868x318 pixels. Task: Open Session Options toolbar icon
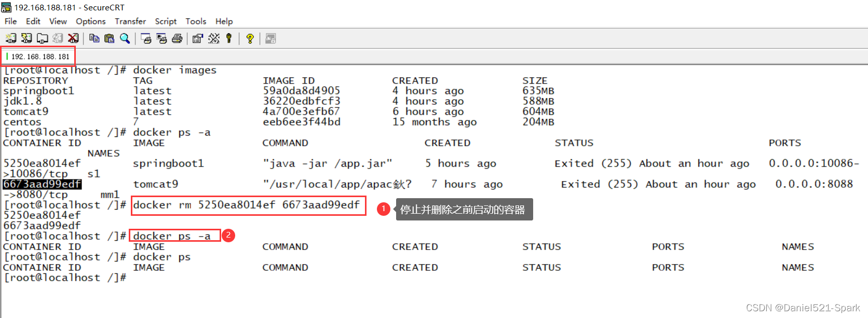point(198,38)
